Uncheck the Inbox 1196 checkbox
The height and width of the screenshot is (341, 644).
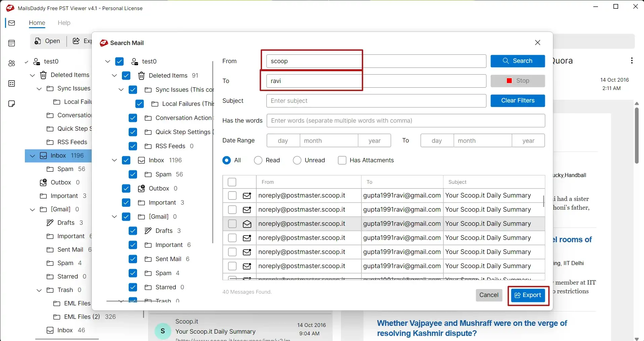pos(126,160)
